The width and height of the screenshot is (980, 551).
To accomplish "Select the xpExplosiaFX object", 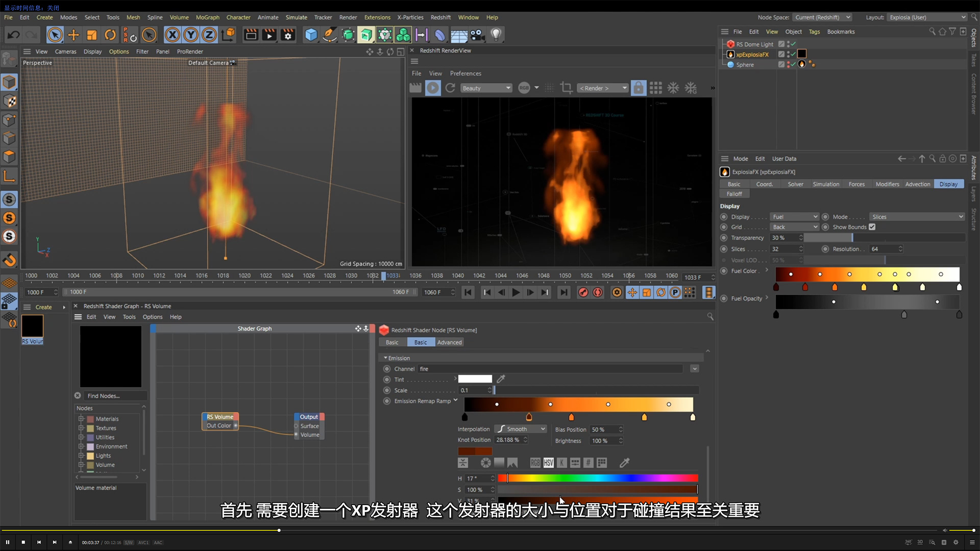I will tap(752, 54).
